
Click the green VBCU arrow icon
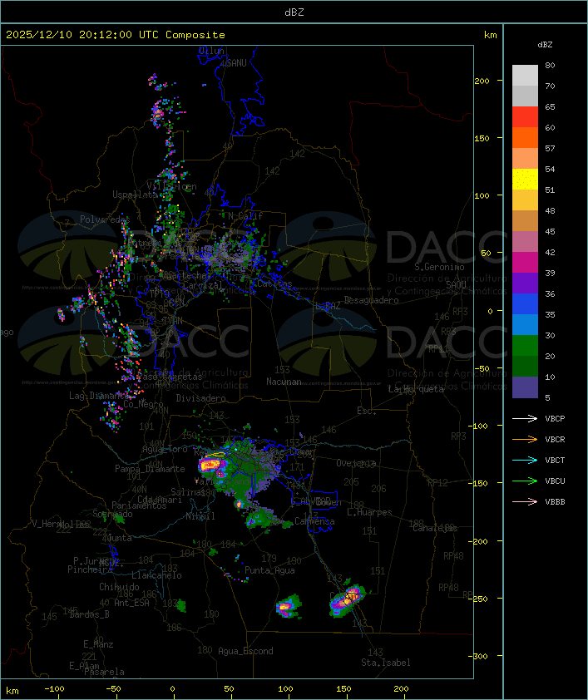pos(525,481)
